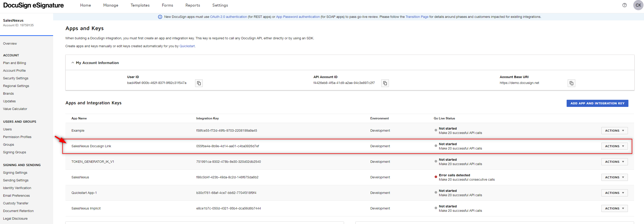Open Plan and Billing settings
The height and width of the screenshot is (224, 644).
coord(15,63)
